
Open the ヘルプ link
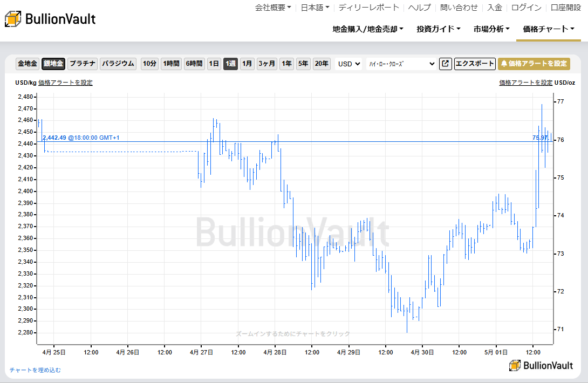[x=420, y=8]
